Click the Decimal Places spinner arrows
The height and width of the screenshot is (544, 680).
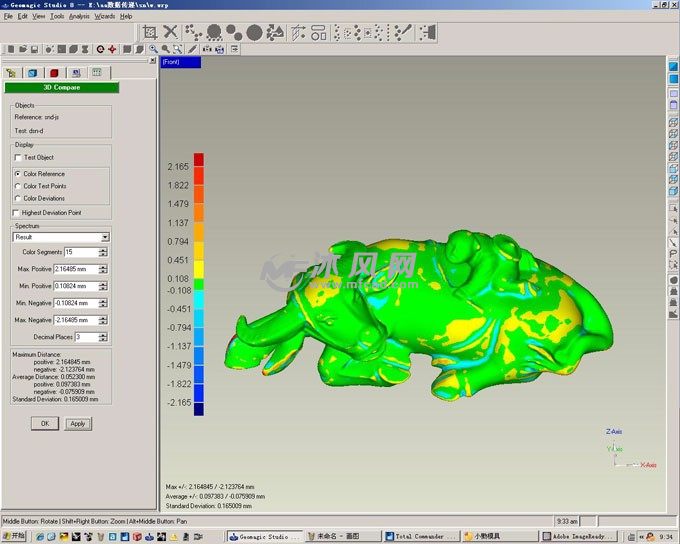(104, 337)
